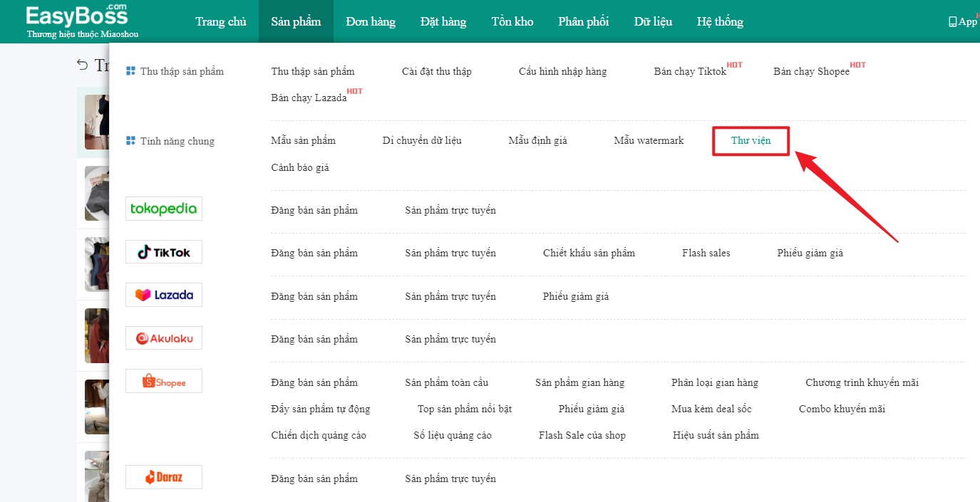Screen dimensions: 980x502
Task: Open Cấu hình nhập hàng
Action: [x=563, y=71]
